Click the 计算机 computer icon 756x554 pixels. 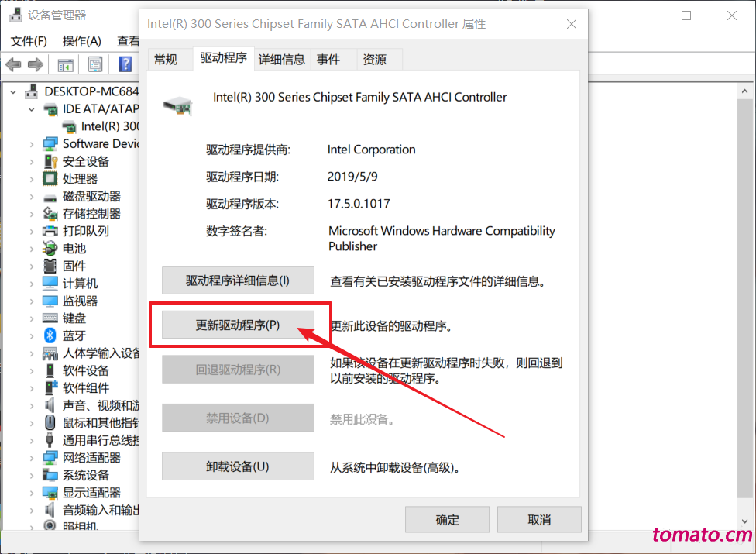coord(50,283)
